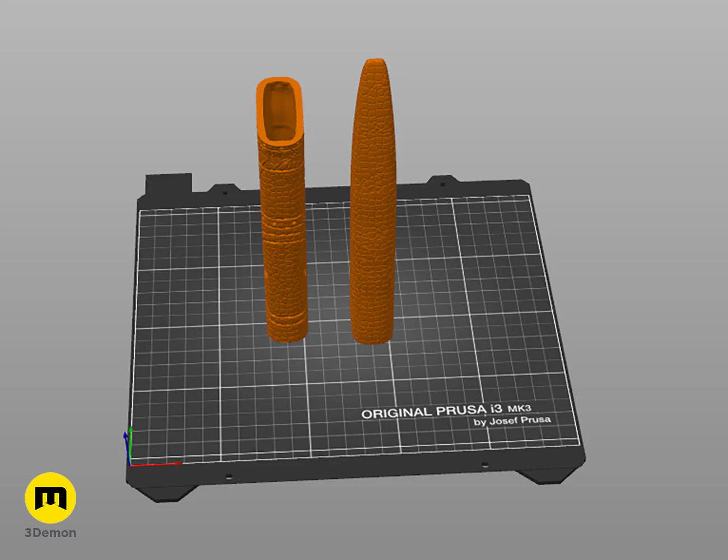Click the rear-right mounting tab of the bed

click(442, 182)
